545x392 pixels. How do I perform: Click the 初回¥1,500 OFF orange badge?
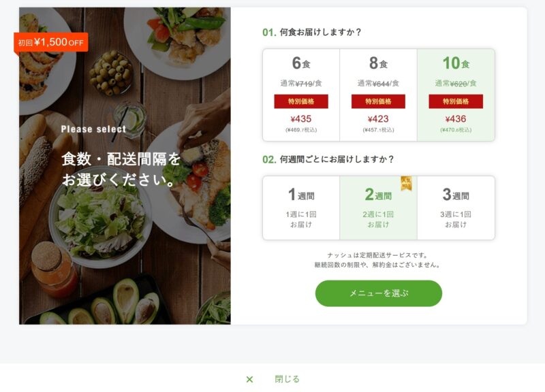click(x=50, y=43)
